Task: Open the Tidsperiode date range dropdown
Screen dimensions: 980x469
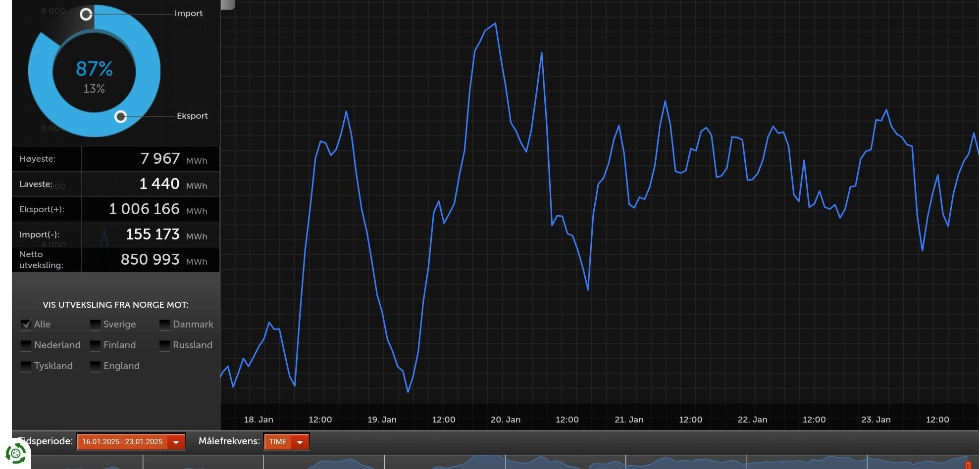Action: 131,442
